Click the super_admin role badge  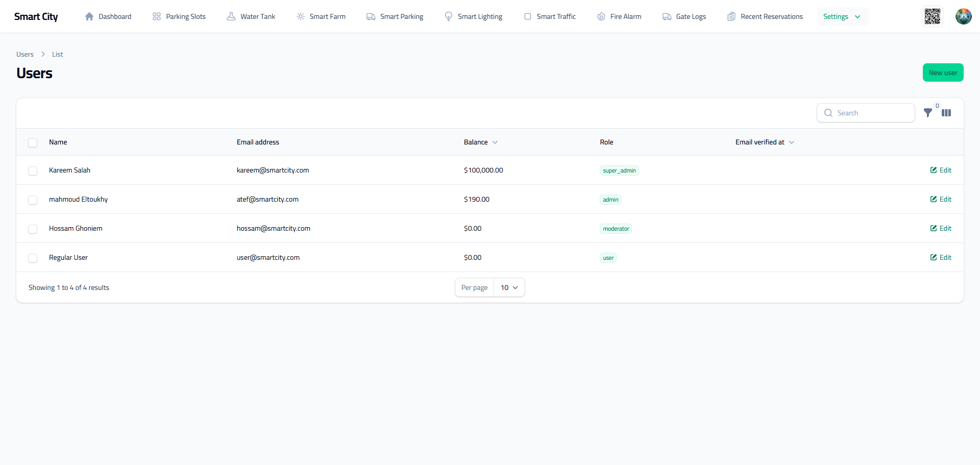tap(619, 170)
